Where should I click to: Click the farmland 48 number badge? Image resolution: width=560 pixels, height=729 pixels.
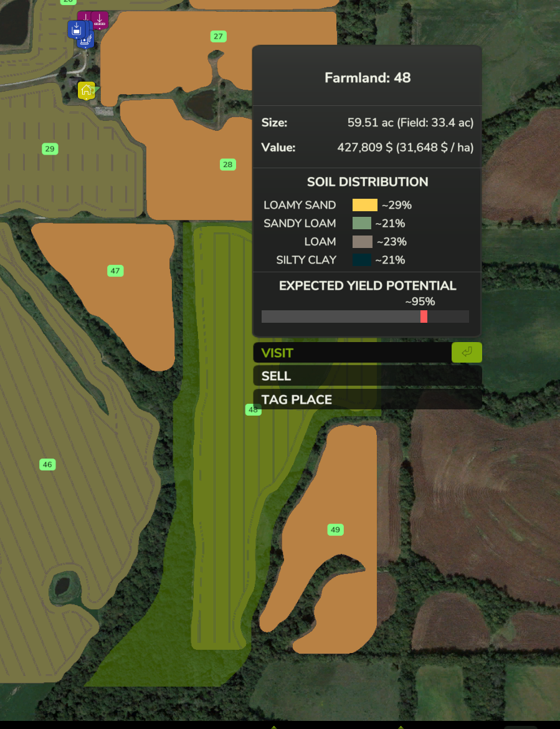pos(253,409)
